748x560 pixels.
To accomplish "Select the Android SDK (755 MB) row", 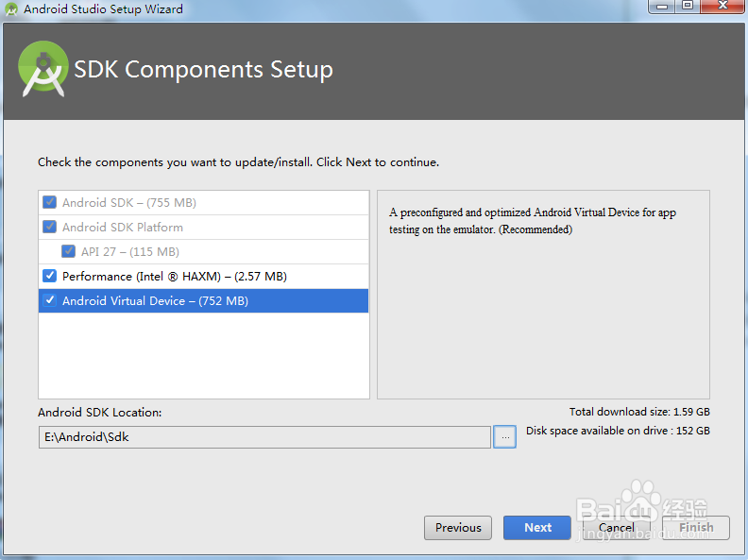I will coord(129,202).
